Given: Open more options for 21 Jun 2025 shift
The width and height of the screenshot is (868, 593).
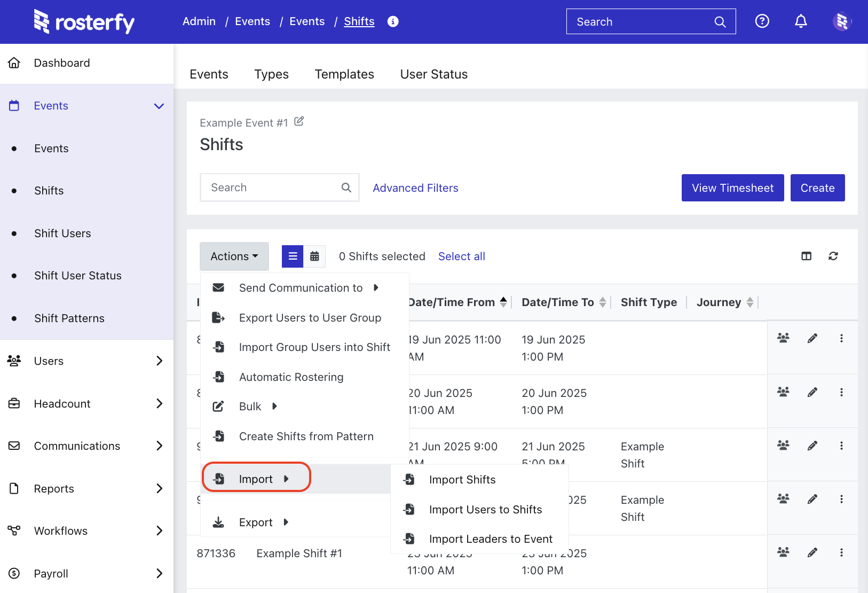Looking at the screenshot, I should click(x=841, y=446).
